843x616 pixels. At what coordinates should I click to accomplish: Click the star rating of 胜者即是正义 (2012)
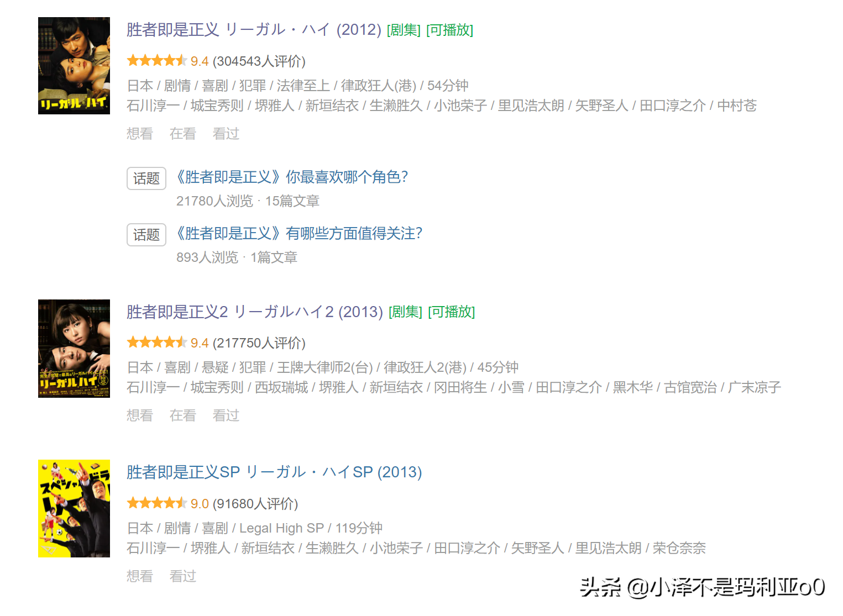tap(156, 60)
